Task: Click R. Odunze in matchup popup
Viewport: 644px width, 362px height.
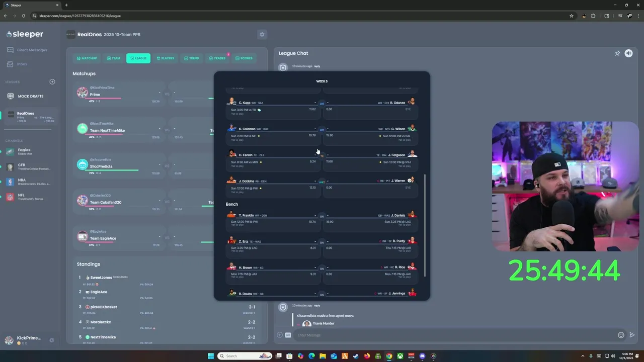Action: (397, 103)
